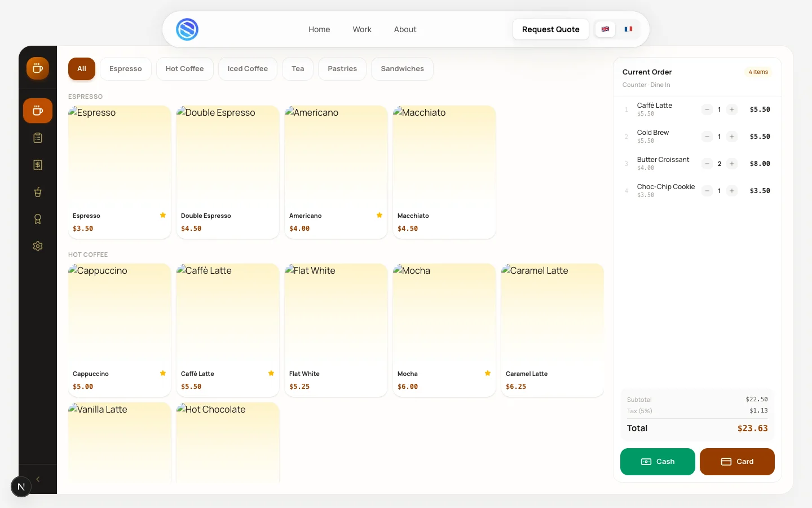Click the round N badge in bottom corner
This screenshot has width=812, height=508.
tap(21, 487)
